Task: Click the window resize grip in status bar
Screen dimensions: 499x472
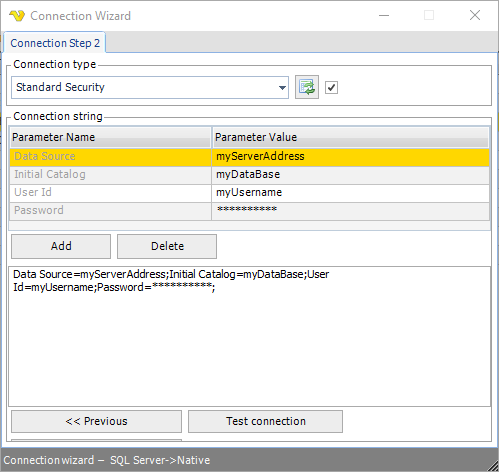Action: (492, 465)
